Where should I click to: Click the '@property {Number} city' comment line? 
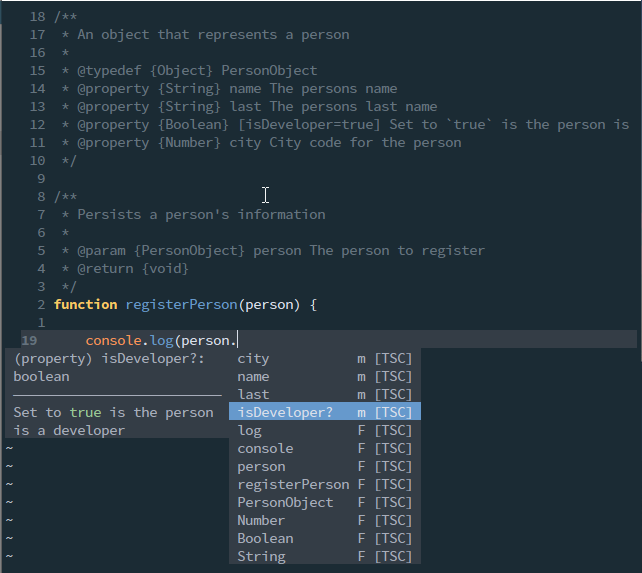click(261, 143)
